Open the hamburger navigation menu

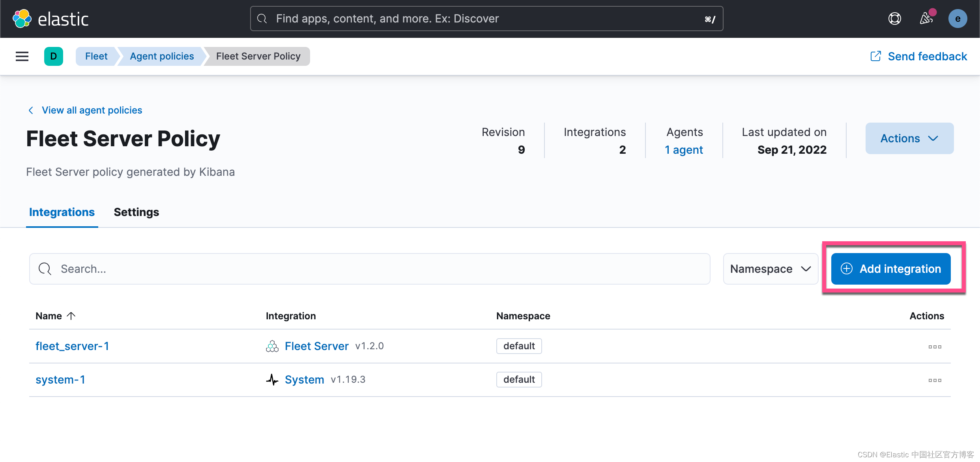click(x=22, y=56)
